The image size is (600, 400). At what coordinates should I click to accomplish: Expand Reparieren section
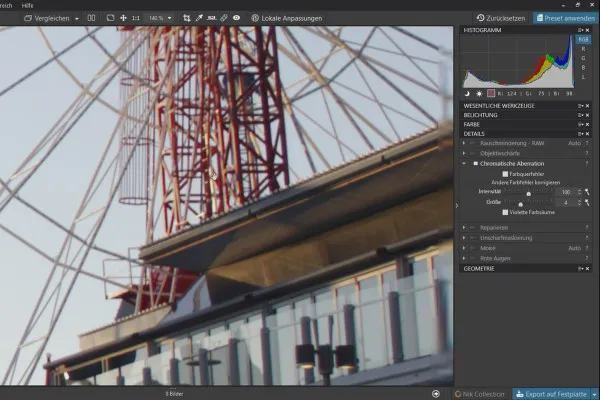pos(464,228)
